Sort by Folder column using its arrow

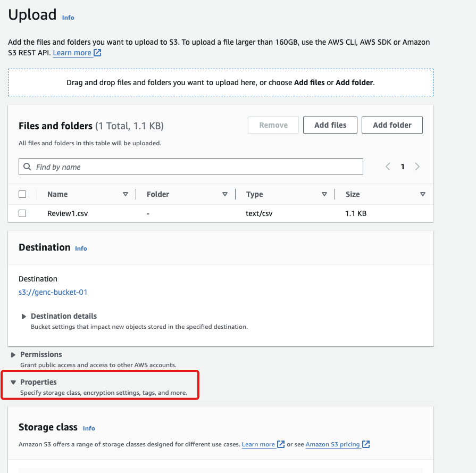[225, 194]
